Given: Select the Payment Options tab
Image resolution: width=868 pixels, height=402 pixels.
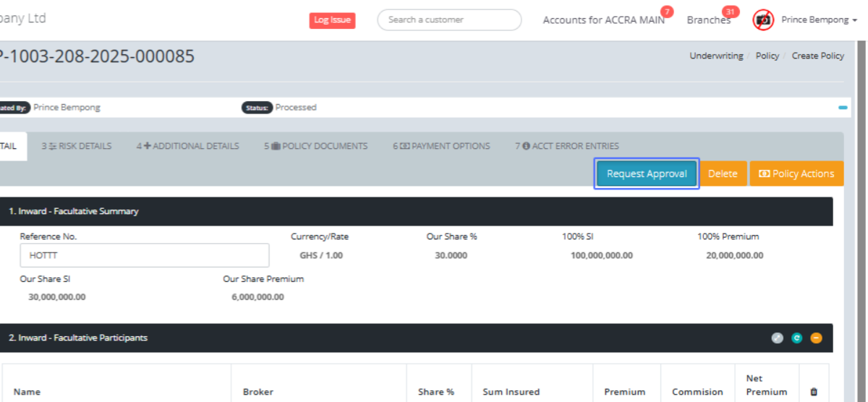Looking at the screenshot, I should pyautogui.click(x=441, y=146).
